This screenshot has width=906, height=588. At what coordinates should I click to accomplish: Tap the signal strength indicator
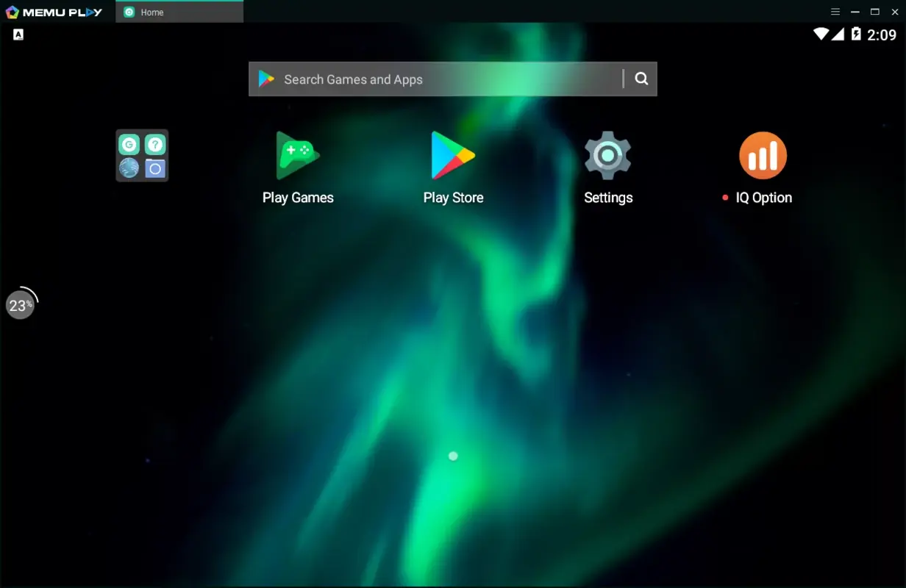point(838,34)
